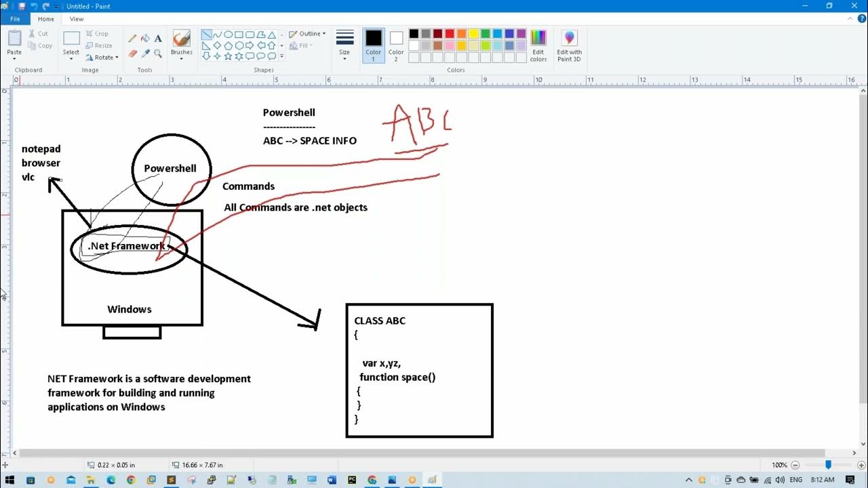Click the Save icon in title bar
This screenshot has height=488, width=868.
point(22,6)
